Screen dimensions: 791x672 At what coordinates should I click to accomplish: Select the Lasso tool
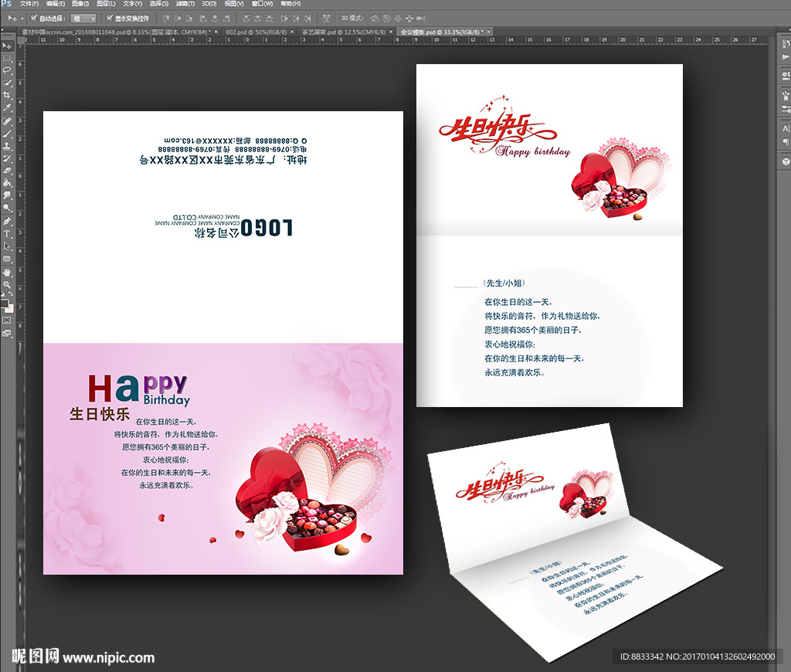coord(7,70)
